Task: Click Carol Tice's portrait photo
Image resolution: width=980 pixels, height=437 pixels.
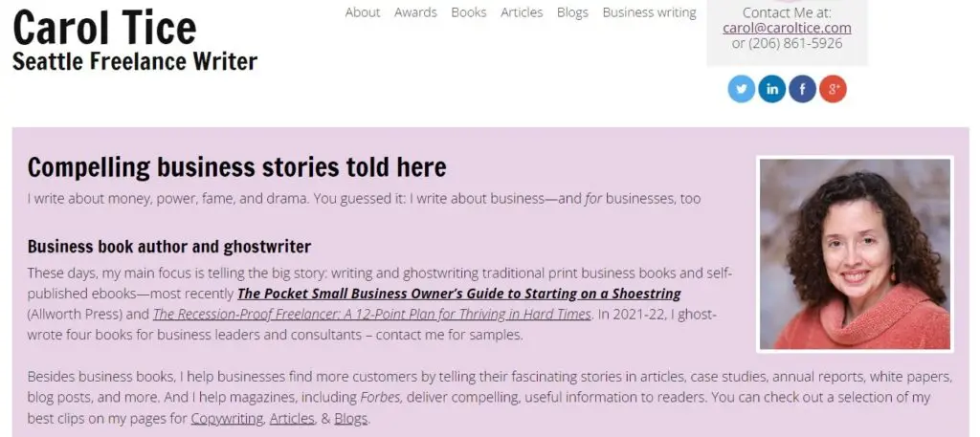Action: click(855, 254)
